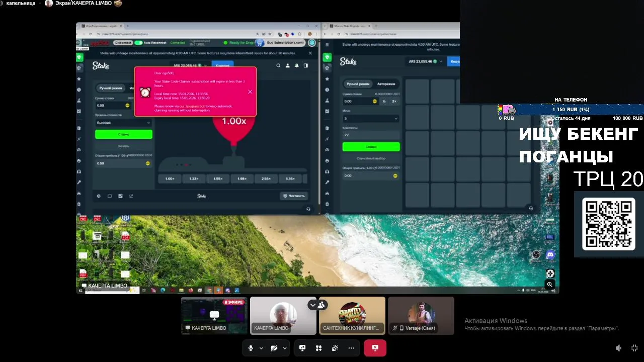644x362 pixels.
Task: Click the volume speaker icon
Action: click(619, 348)
